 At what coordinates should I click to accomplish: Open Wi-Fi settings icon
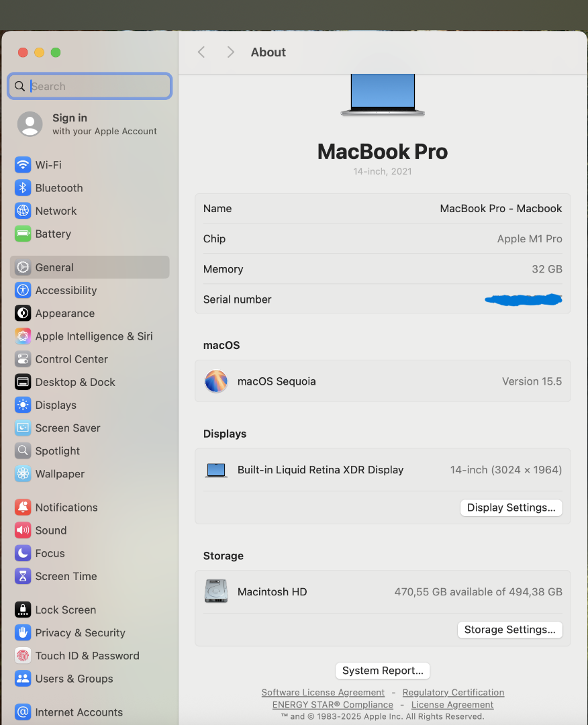tap(23, 164)
